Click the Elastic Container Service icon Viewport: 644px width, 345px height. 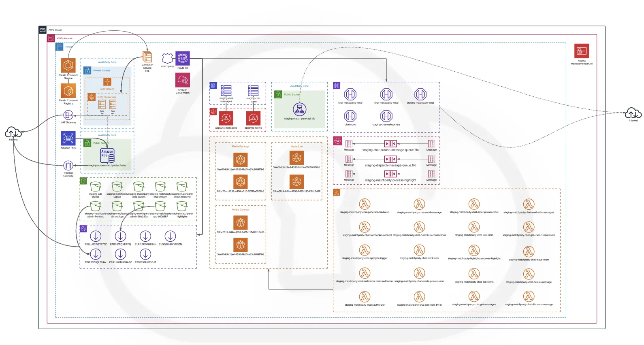(x=68, y=66)
